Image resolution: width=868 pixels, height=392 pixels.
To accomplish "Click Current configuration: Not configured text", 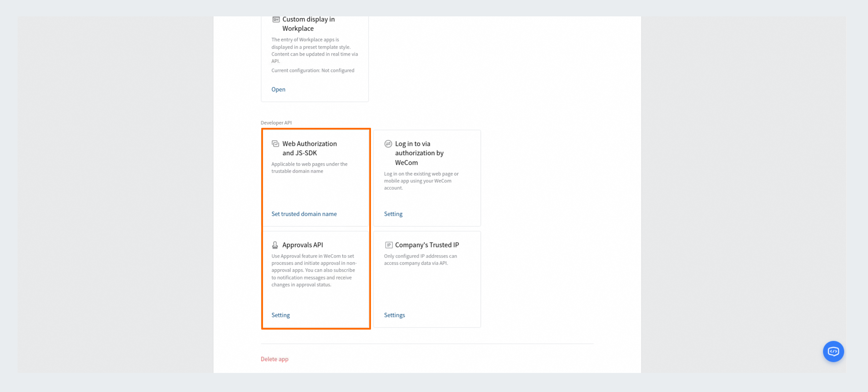I will [313, 70].
